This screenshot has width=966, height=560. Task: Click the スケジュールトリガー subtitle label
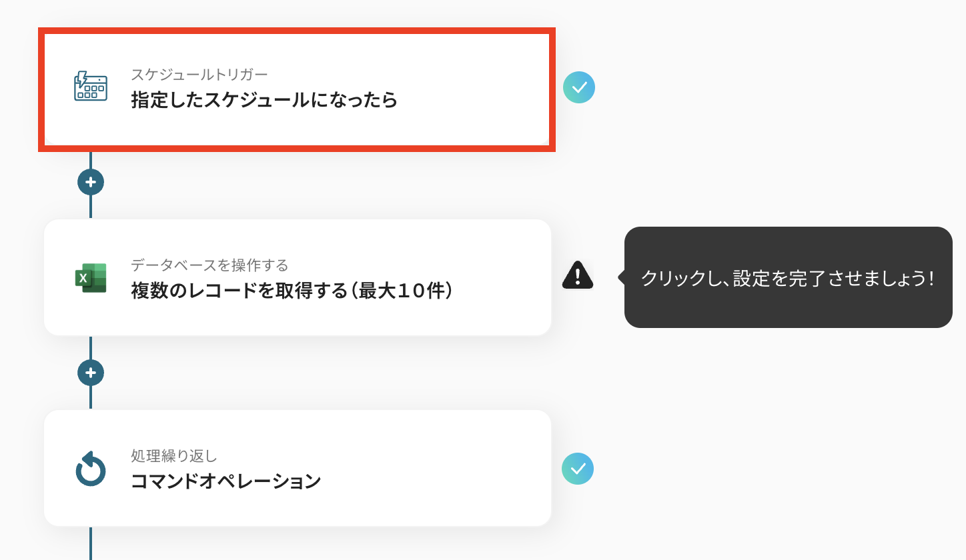coord(199,74)
